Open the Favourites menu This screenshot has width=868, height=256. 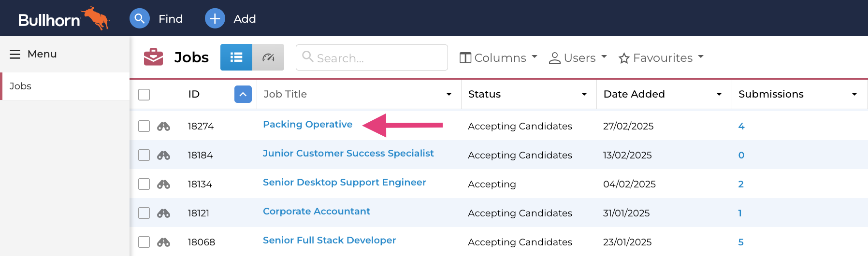tap(661, 57)
